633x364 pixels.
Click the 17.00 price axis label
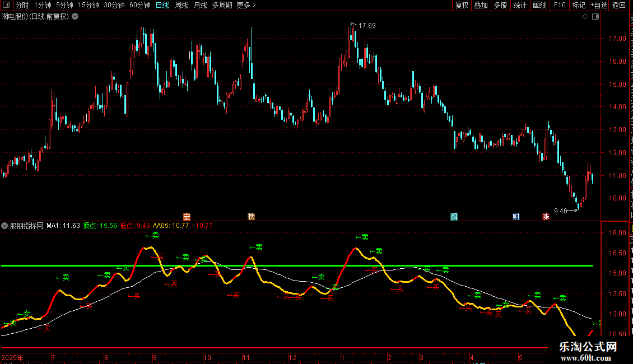[x=617, y=39]
